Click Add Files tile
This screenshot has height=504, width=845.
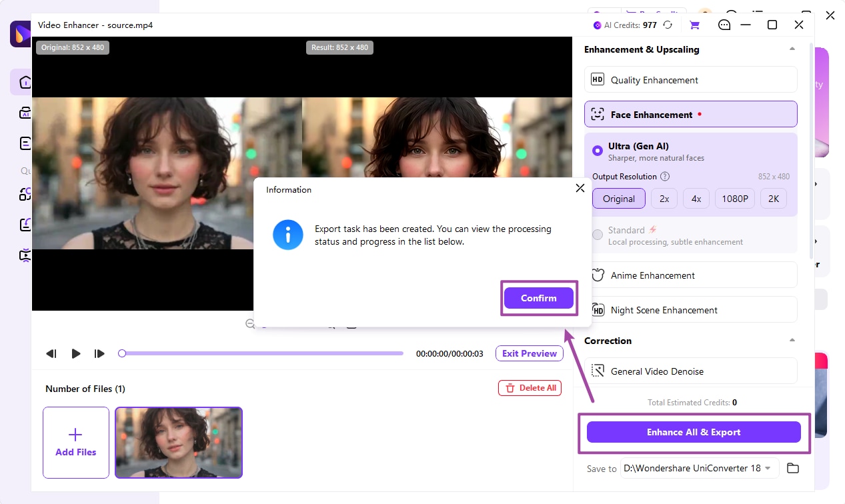tap(76, 443)
